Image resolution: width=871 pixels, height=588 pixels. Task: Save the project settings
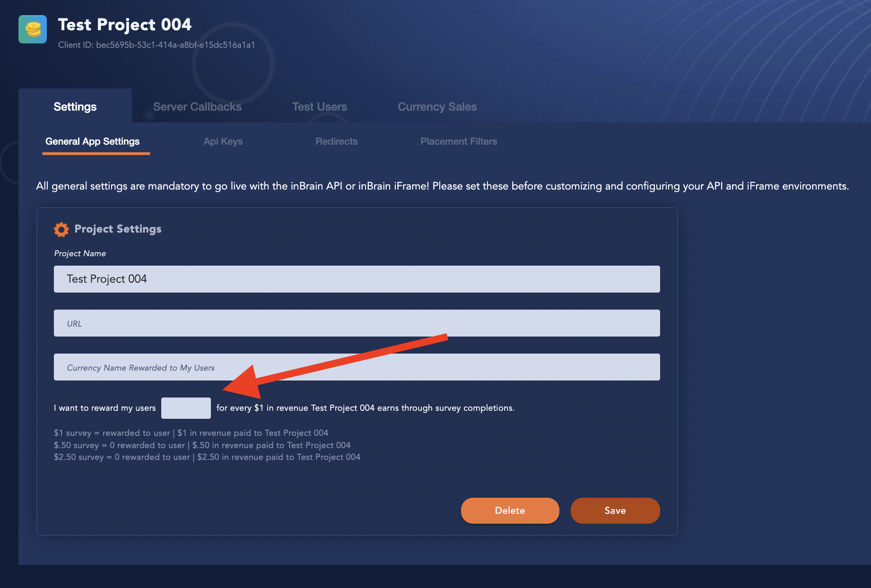(615, 510)
